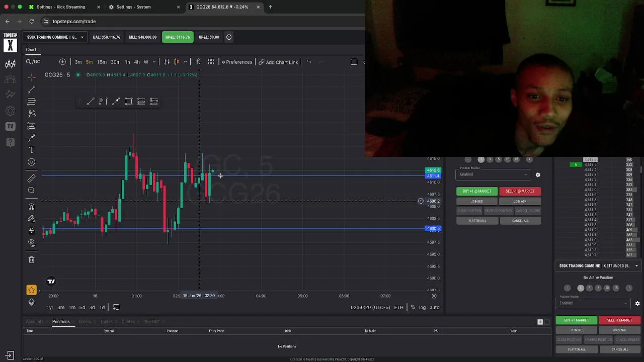The height and width of the screenshot is (362, 644).
Task: Click lower JOIN BID button
Action: pyautogui.click(x=577, y=330)
